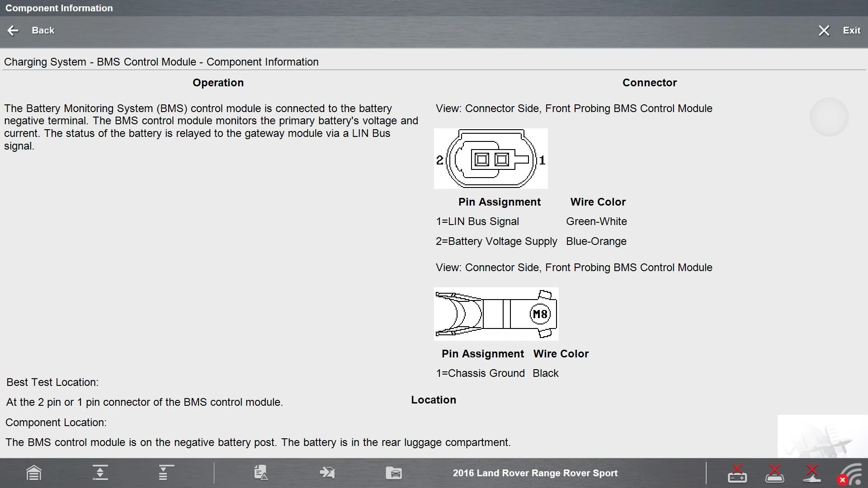Click the M8 ground connector diagram
Viewport: 868px width, 488px height.
tap(496, 314)
